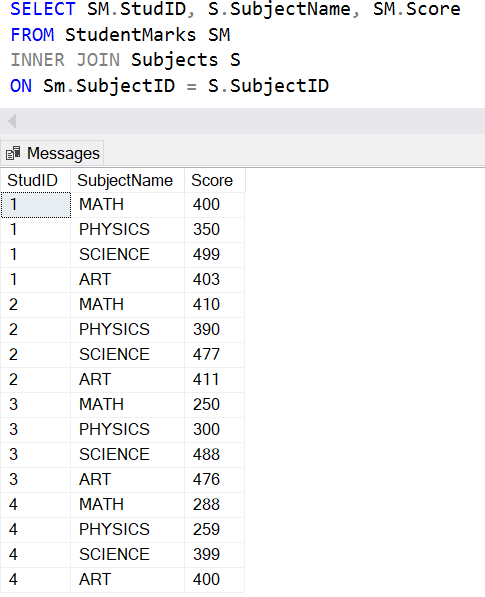Select Score 400 cell in the last ART row

point(214,580)
